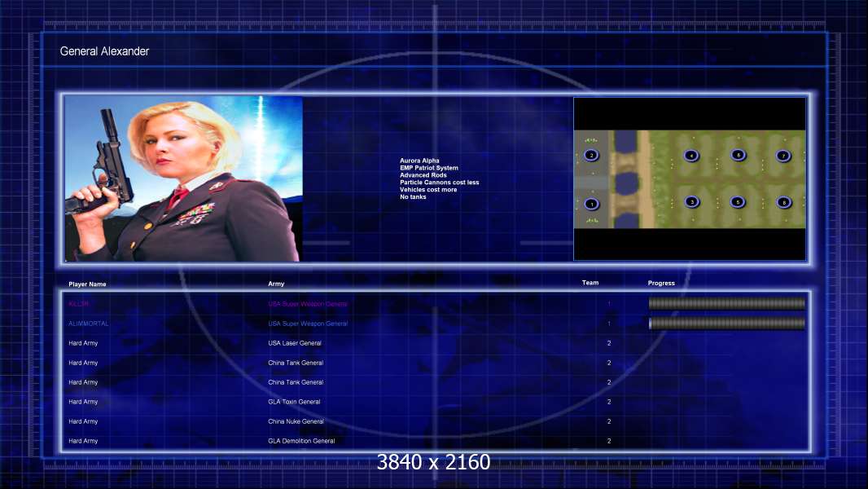
Task: Click team number in KILLER's row
Action: tap(609, 304)
